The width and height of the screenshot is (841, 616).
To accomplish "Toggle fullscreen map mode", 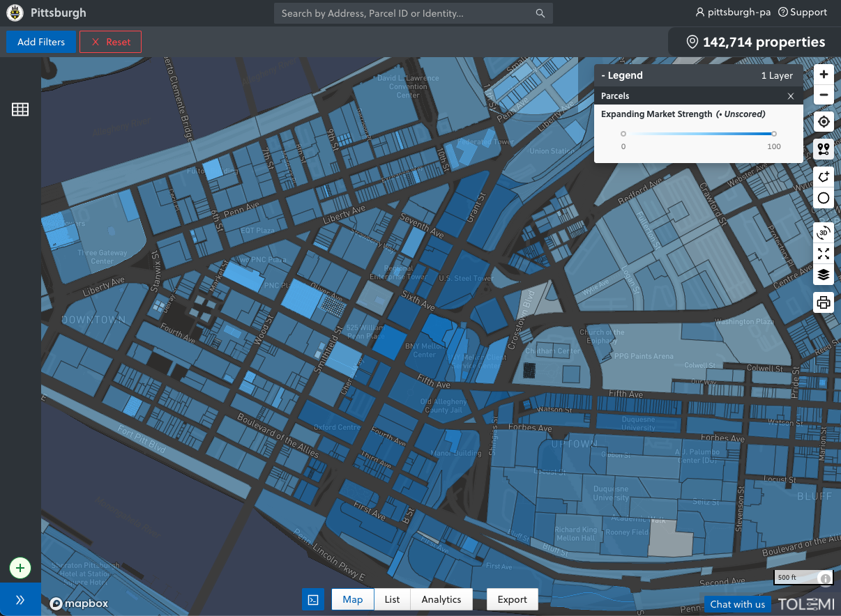I will click(x=824, y=254).
